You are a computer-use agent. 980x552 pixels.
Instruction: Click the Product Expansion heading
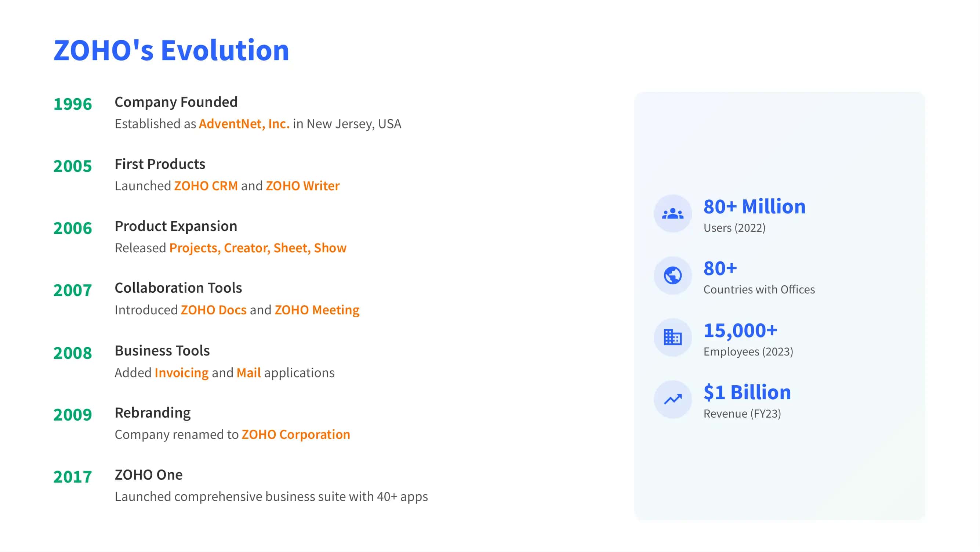click(x=176, y=226)
